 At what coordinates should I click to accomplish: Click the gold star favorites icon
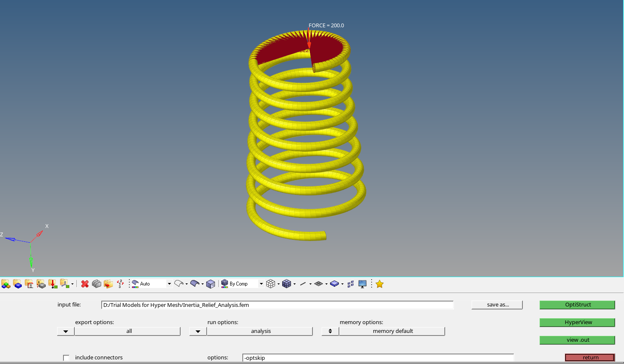point(380,284)
